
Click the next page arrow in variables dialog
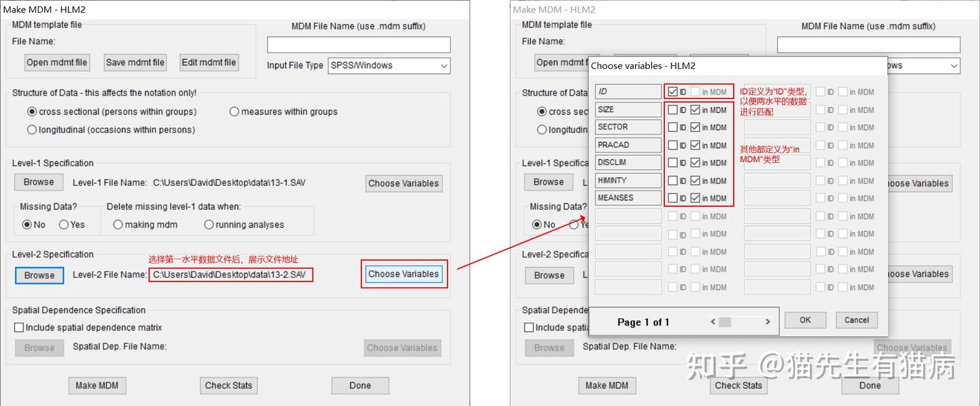tap(768, 321)
